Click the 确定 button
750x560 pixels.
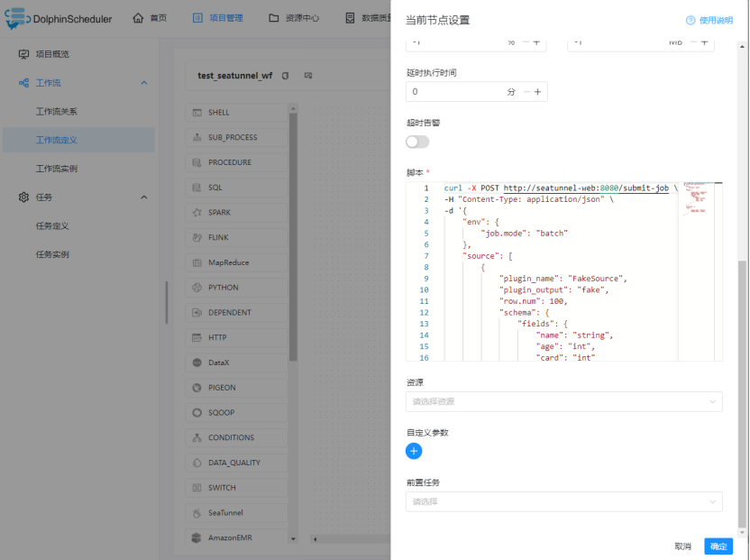point(718,546)
